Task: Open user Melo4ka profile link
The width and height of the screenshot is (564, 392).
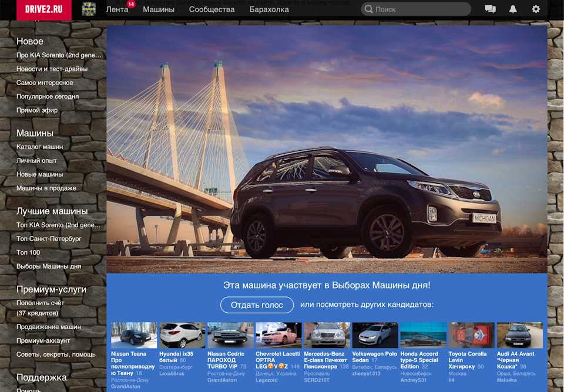Action: [x=507, y=380]
